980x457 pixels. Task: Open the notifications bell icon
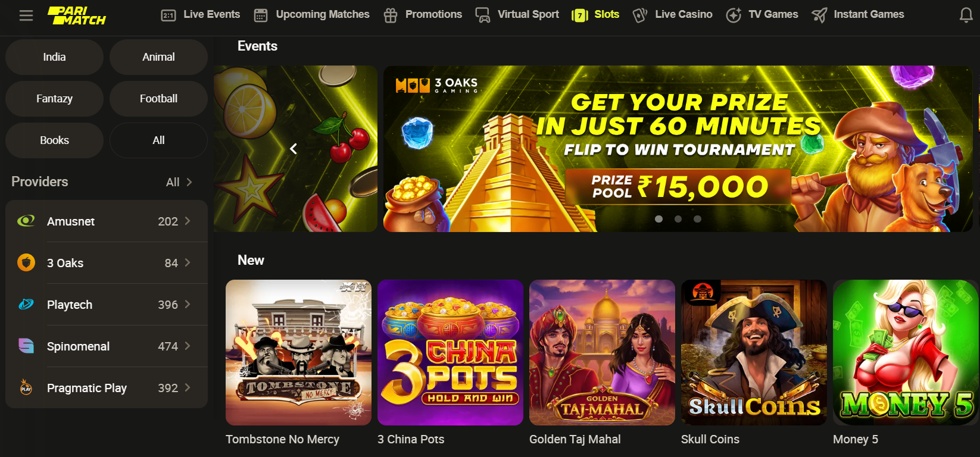(966, 15)
